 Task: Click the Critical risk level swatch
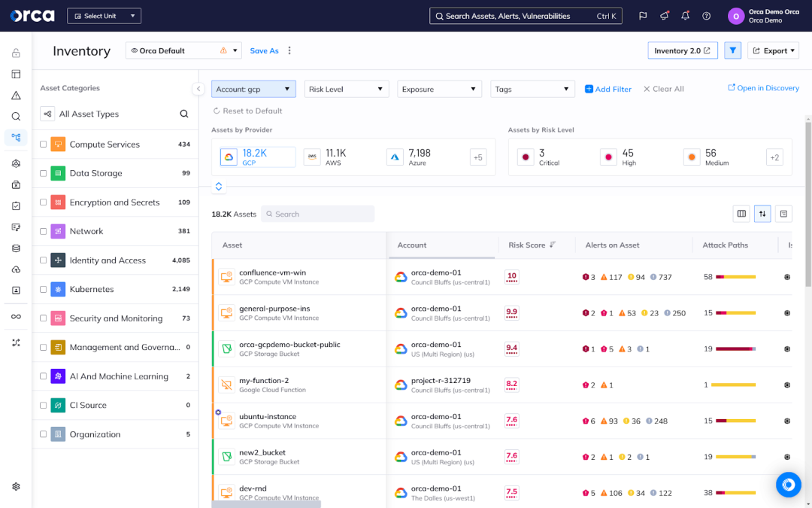coord(526,157)
